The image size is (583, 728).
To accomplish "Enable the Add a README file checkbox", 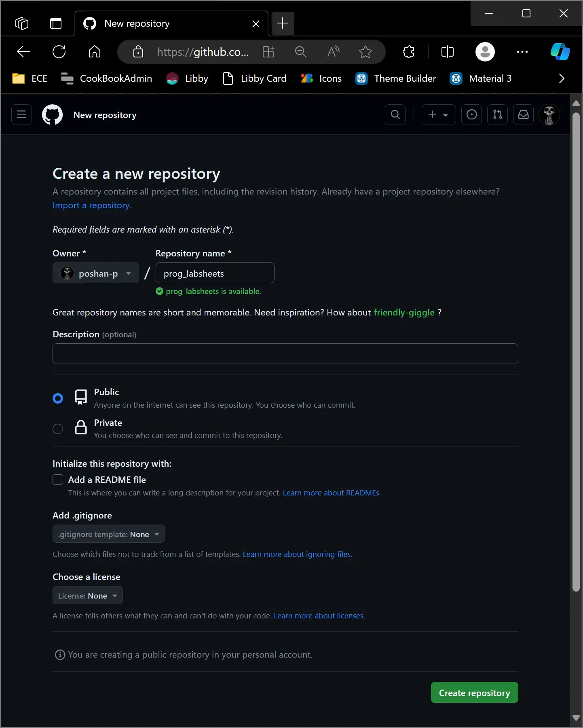I will [x=58, y=480].
